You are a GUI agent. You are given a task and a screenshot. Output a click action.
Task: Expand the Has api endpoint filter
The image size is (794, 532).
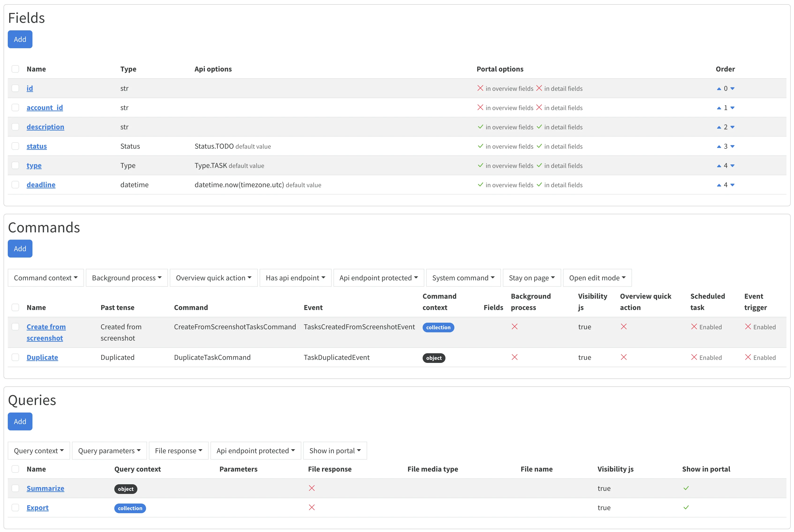(x=295, y=278)
